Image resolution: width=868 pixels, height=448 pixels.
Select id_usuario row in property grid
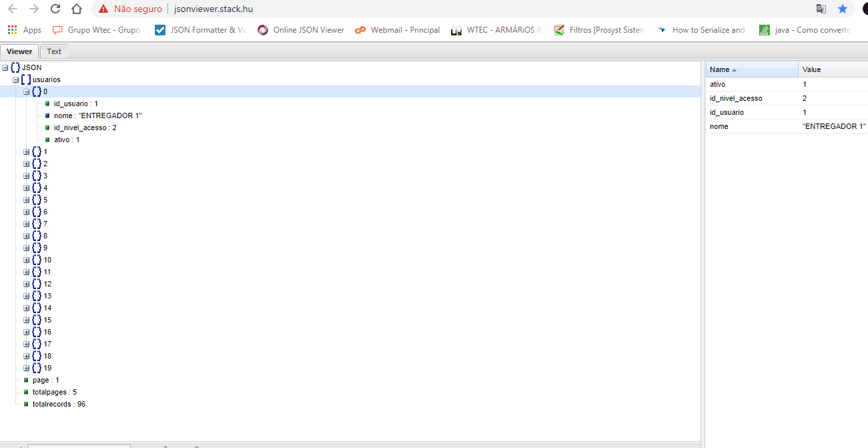click(x=787, y=112)
